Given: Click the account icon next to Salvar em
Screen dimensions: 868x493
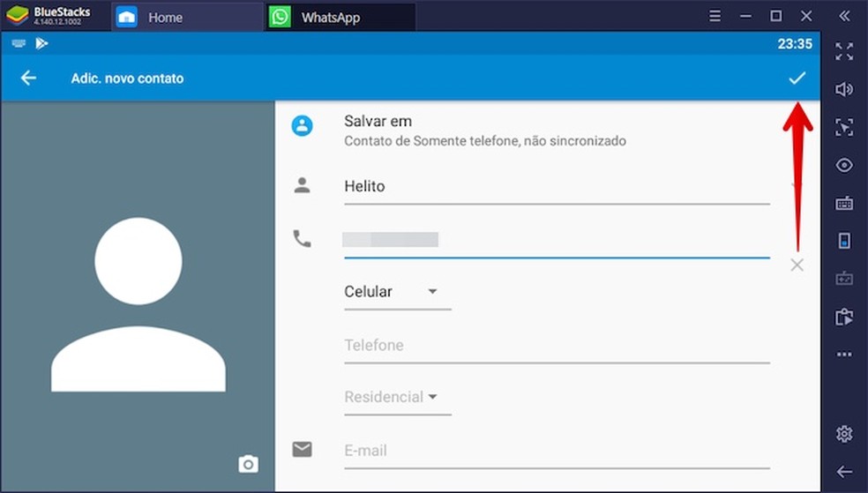Looking at the screenshot, I should coord(303,125).
